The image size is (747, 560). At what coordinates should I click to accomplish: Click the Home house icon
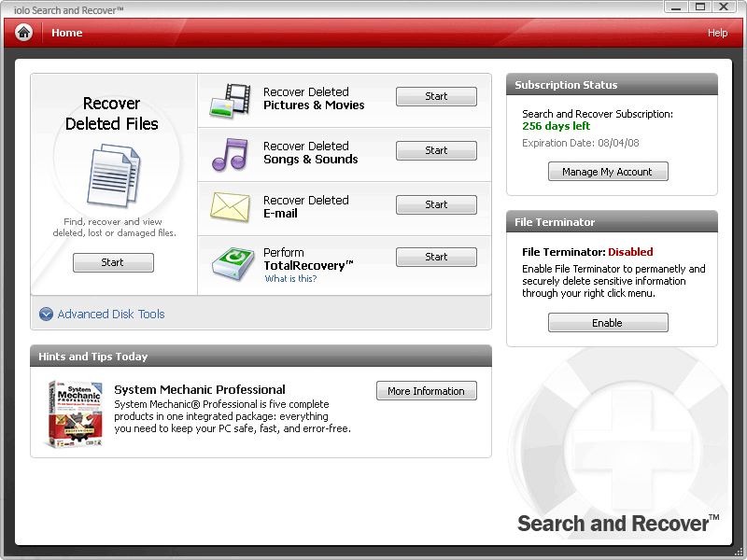click(24, 33)
